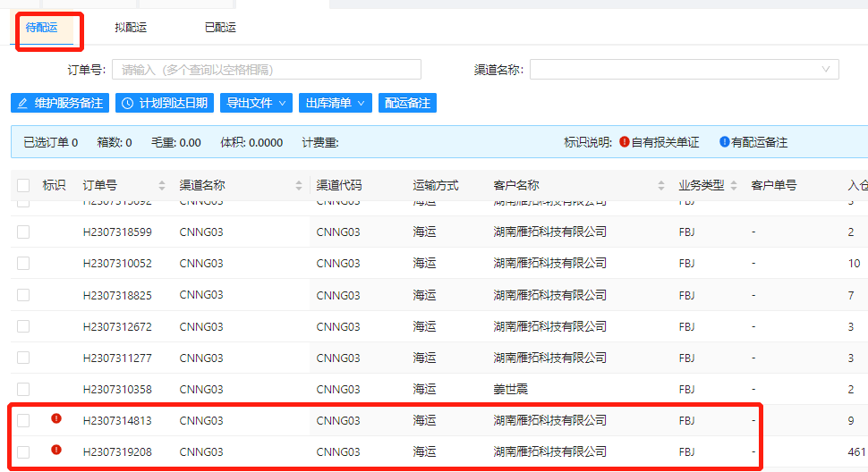Click the sort icon in 订单号 column header
Screen dimensions: 868x472
pyautogui.click(x=162, y=186)
